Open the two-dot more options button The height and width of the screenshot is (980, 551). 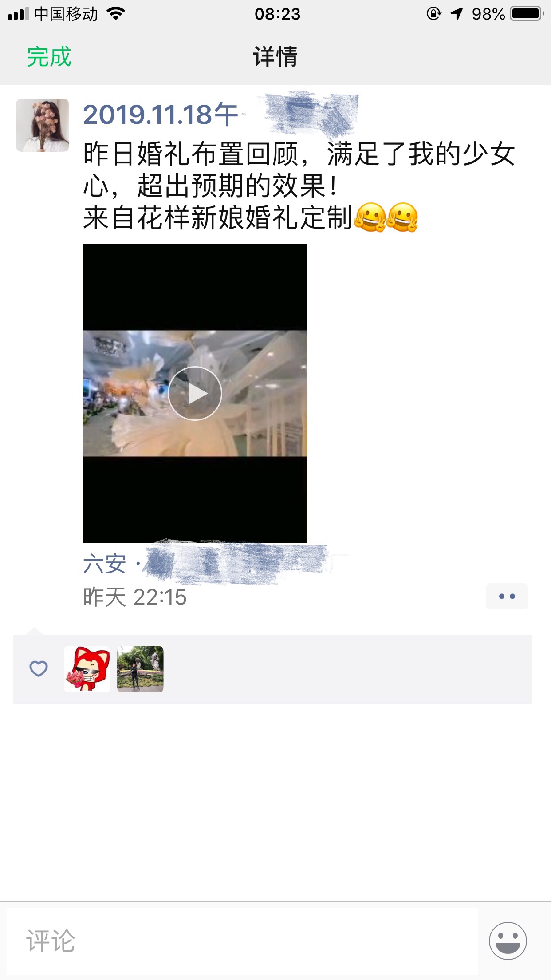tap(507, 596)
